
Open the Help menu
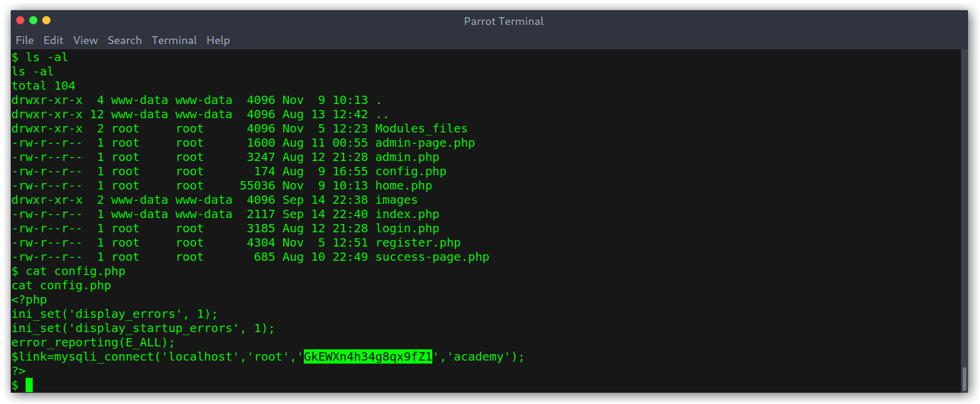218,40
